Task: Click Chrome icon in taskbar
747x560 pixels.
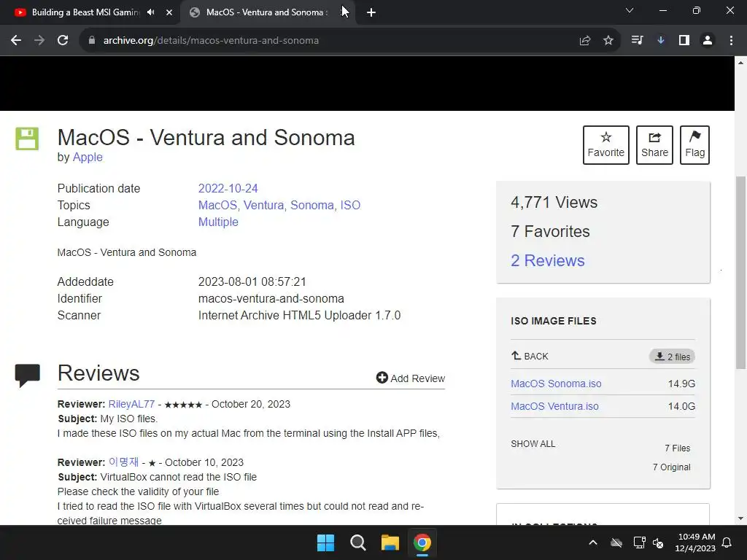Action: point(422,542)
